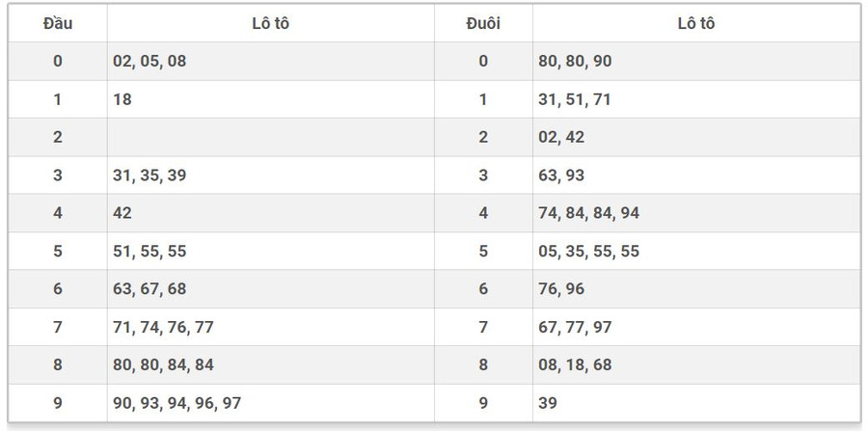
Task: Select the 90, 93, 94, 96, 97 cell
Action: click(x=176, y=403)
